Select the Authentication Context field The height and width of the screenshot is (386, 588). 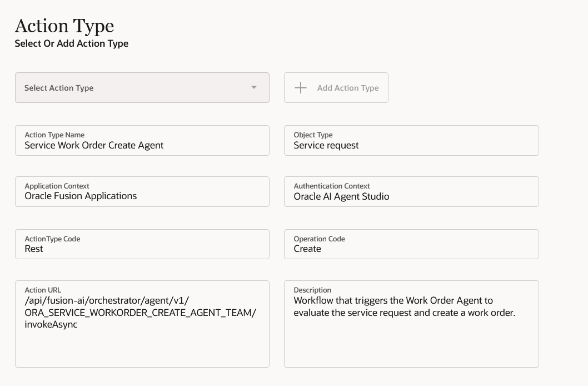pyautogui.click(x=411, y=191)
